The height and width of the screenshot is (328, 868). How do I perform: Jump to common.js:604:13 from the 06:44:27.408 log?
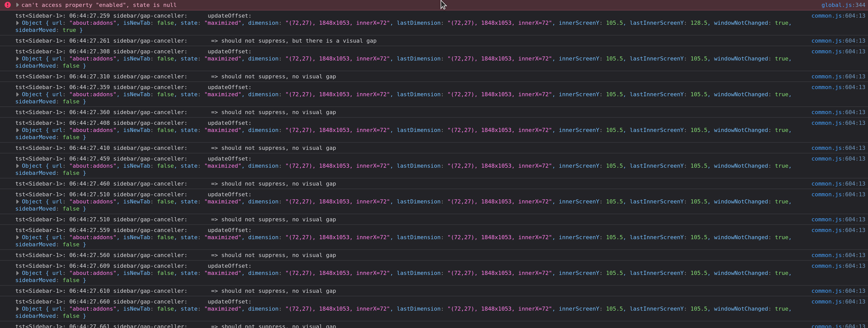(x=838, y=123)
